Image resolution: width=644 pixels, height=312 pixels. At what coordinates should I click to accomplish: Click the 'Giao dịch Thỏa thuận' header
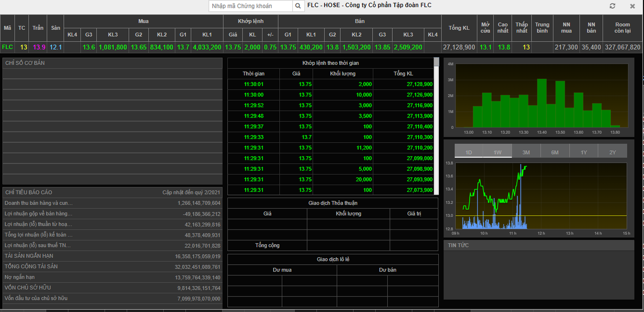tap(333, 203)
